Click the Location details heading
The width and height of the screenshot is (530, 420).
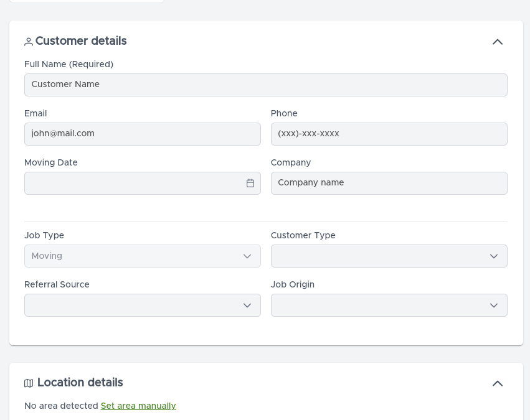click(x=80, y=383)
